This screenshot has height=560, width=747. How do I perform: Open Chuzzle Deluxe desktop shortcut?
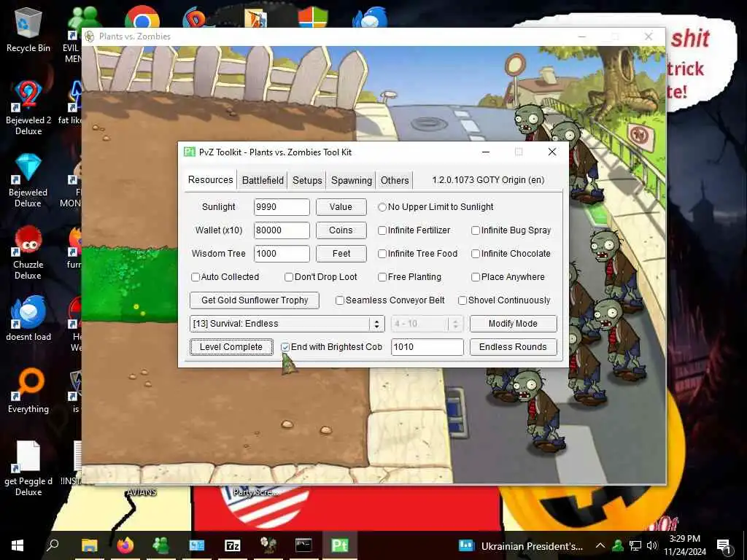pos(28,252)
